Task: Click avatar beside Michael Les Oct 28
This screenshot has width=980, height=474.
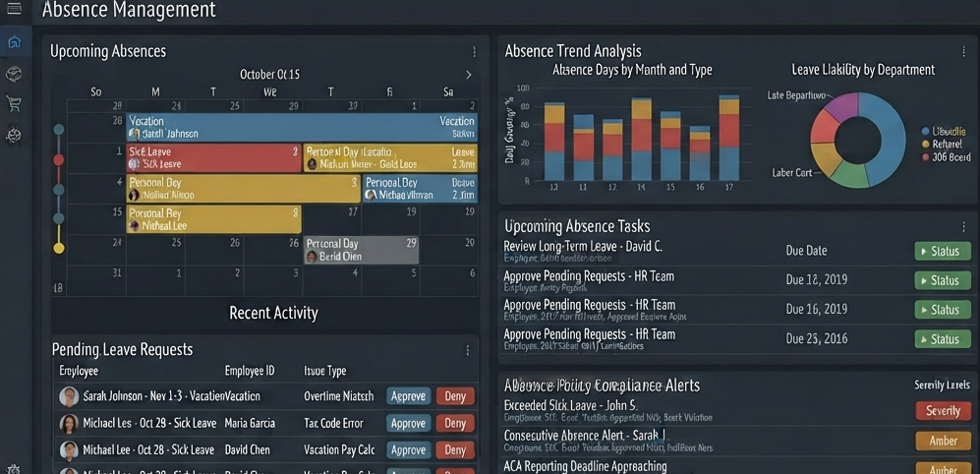Action: point(69,424)
